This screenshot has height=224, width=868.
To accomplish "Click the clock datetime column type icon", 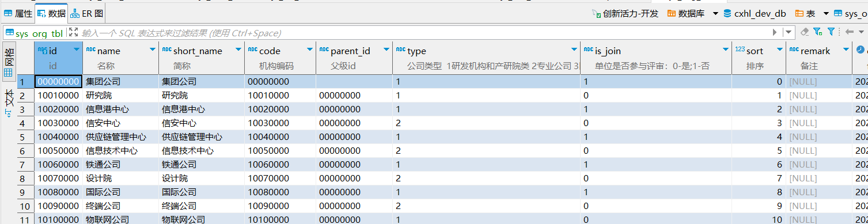I will pos(860,50).
